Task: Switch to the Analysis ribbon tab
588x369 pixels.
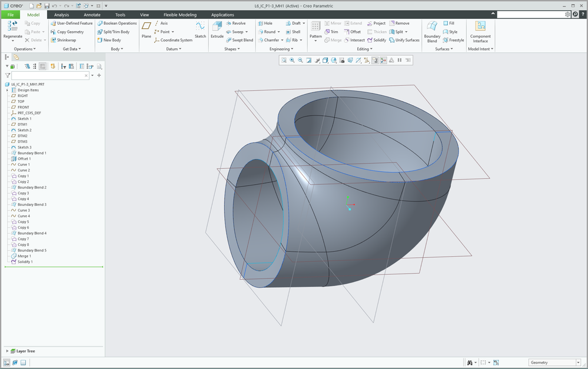Action: [61, 15]
